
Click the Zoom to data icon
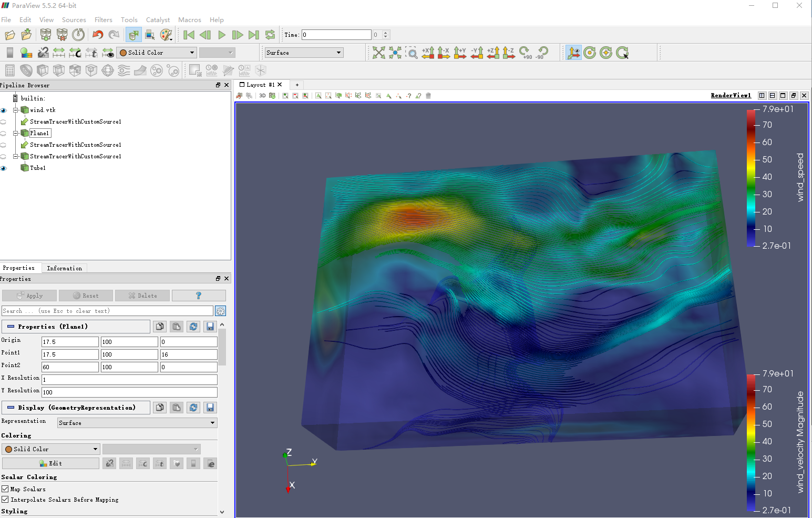pyautogui.click(x=395, y=53)
